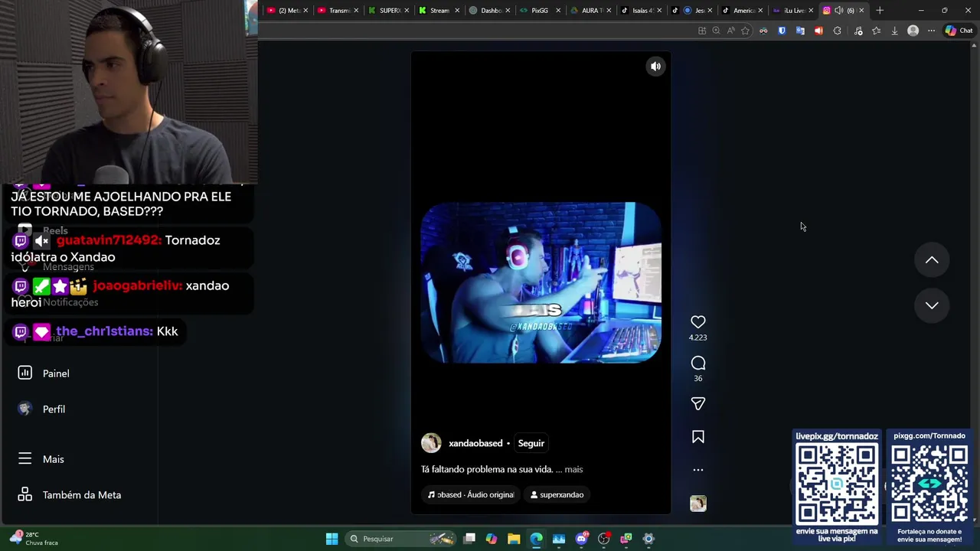Mute the reel audio speaker icon
The width and height of the screenshot is (980, 551).
click(655, 67)
